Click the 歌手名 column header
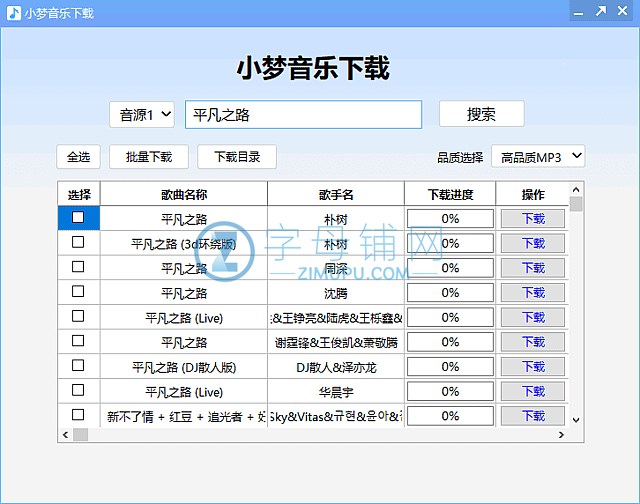 point(336,194)
